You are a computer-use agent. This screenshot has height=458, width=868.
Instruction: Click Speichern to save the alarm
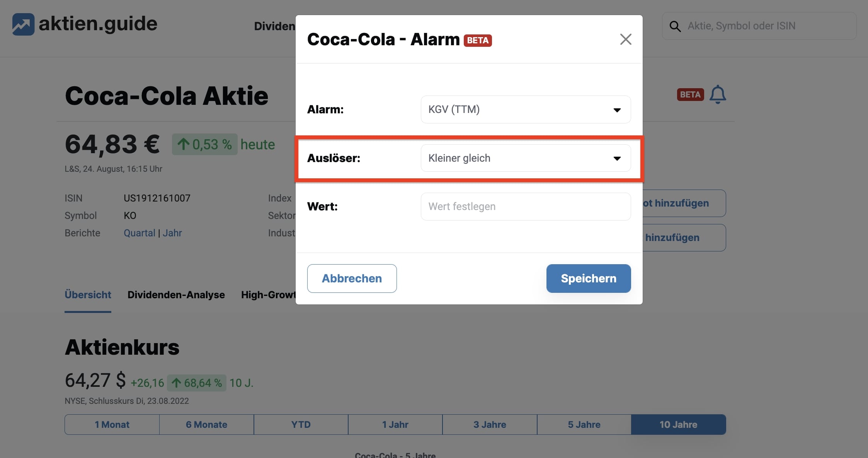pos(589,278)
